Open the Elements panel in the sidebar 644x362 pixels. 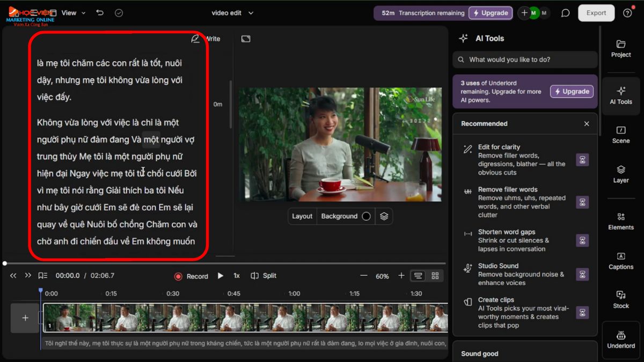(621, 221)
